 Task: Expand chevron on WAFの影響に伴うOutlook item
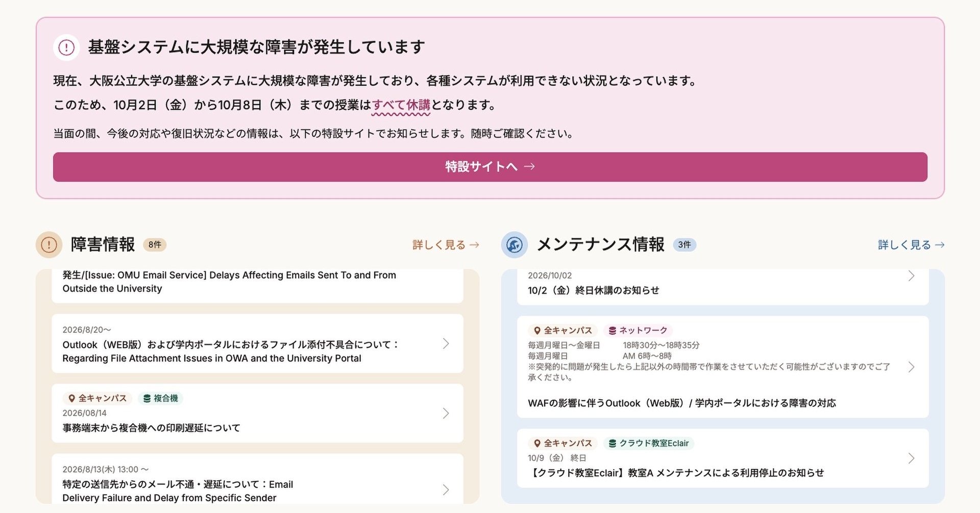[x=911, y=367]
